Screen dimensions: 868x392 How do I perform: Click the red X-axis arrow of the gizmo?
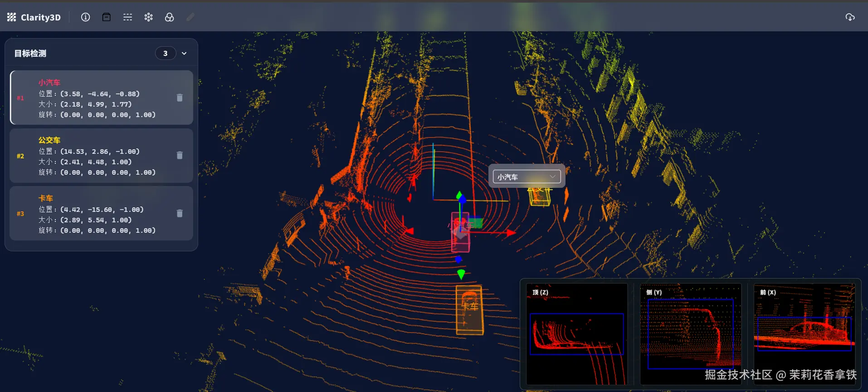tap(511, 232)
